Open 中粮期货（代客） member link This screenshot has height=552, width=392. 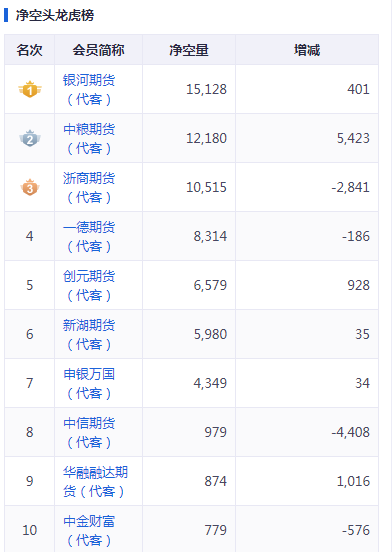pyautogui.click(x=89, y=138)
